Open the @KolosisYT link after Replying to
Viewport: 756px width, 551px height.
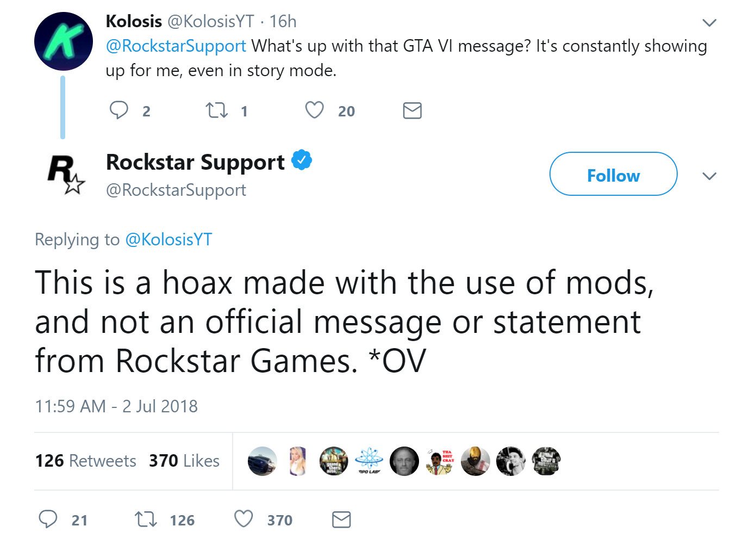coord(168,239)
